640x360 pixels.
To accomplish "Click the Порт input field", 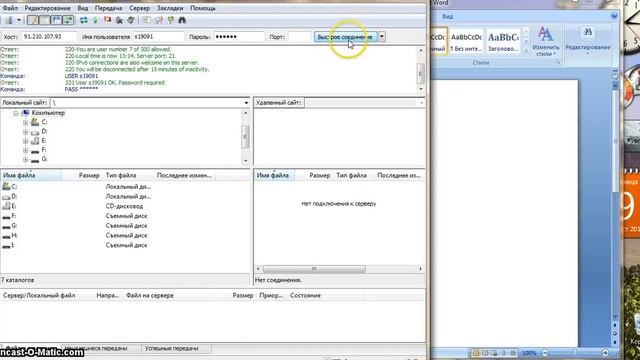I will coord(300,37).
